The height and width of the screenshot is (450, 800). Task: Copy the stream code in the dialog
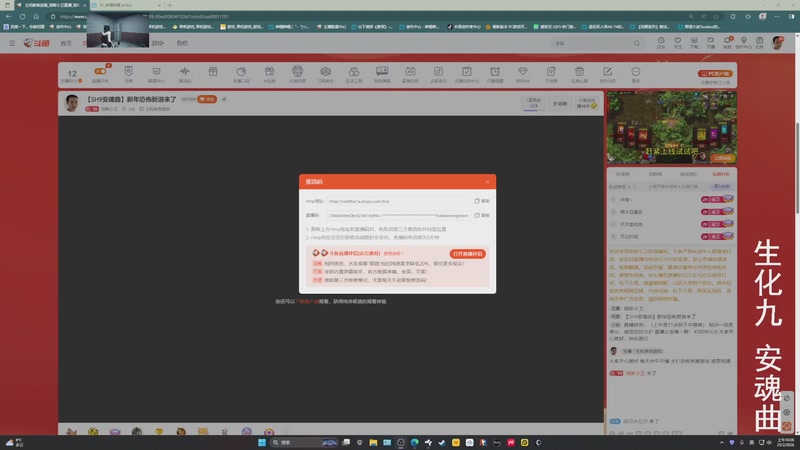click(482, 215)
